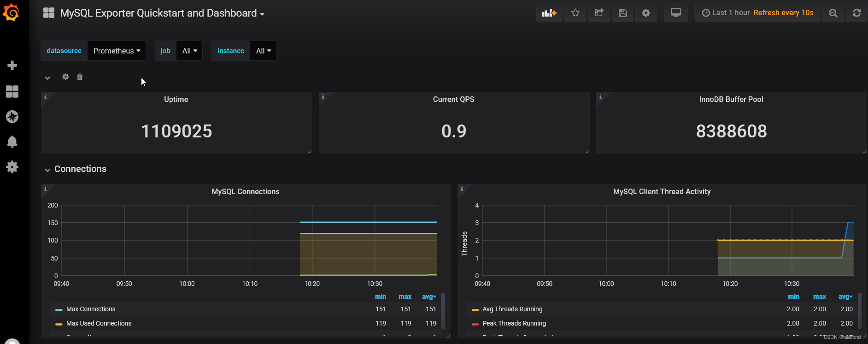Sort Connections legend by max
This screenshot has height=344, width=868.
click(x=405, y=297)
